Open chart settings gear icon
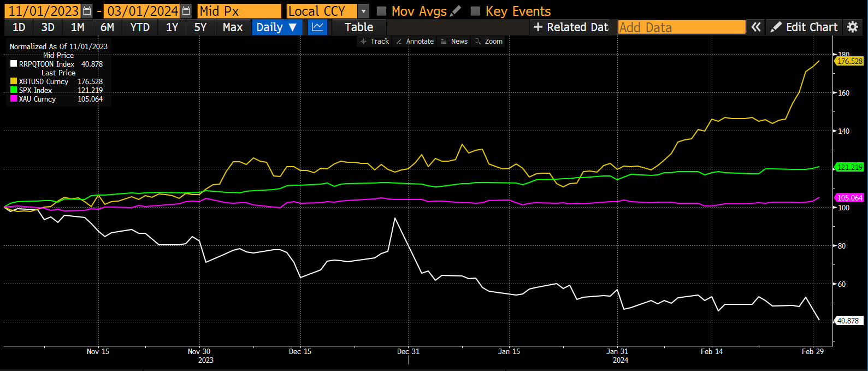 (x=852, y=27)
